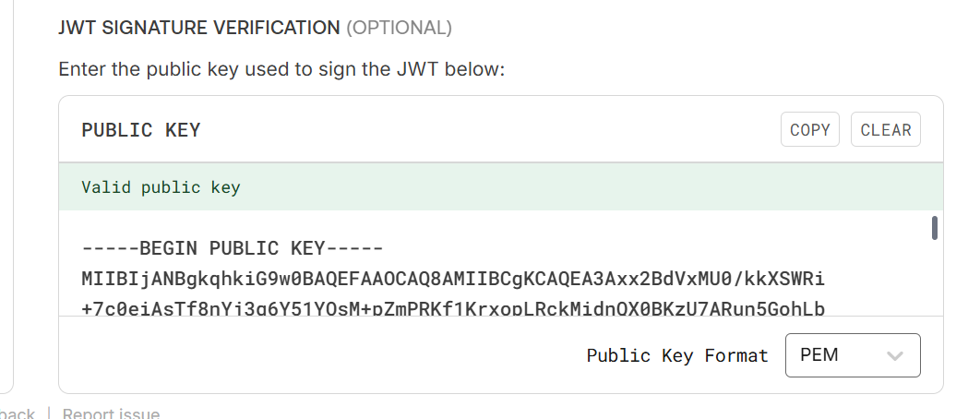Click empty space right of BEGIN PUBLIC KEY

tap(646, 248)
